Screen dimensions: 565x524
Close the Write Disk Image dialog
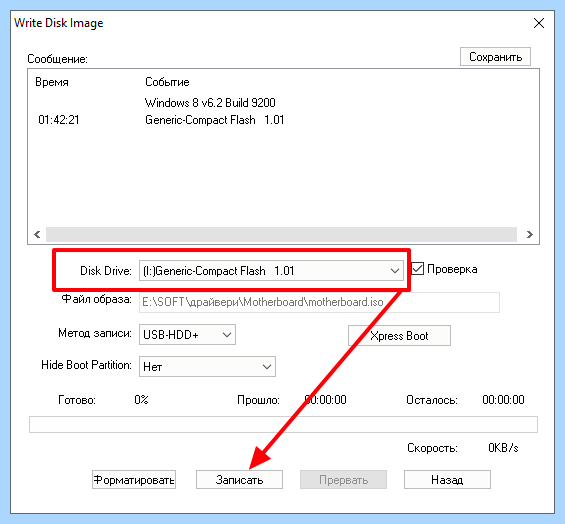[x=539, y=23]
